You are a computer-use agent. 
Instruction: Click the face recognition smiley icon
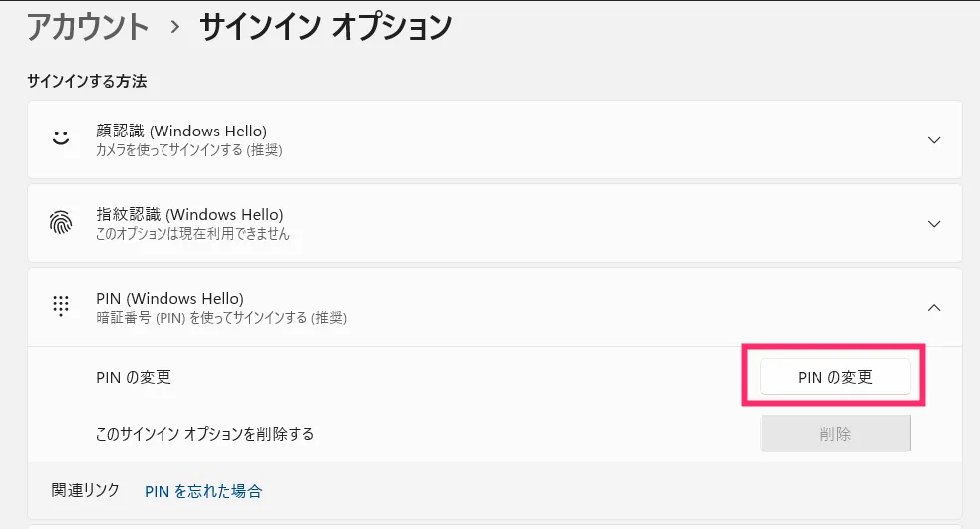62,139
